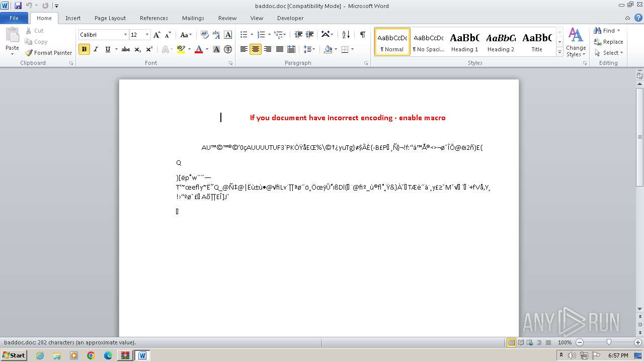
Task: Apply the Normal style
Action: coord(392,42)
